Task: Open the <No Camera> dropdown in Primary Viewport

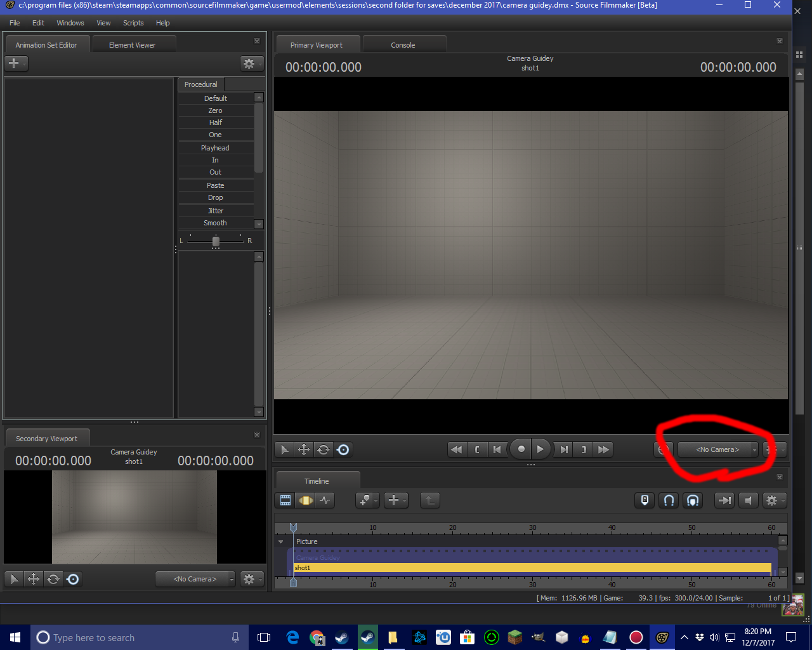Action: pyautogui.click(x=718, y=449)
